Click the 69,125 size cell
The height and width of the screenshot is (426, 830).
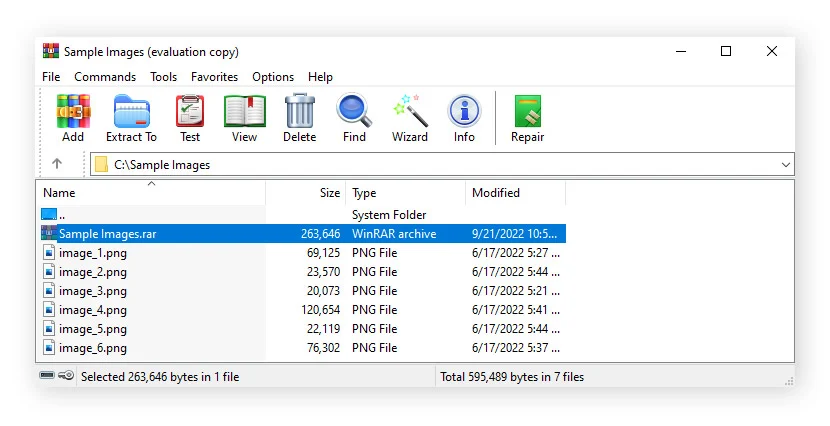(x=323, y=253)
